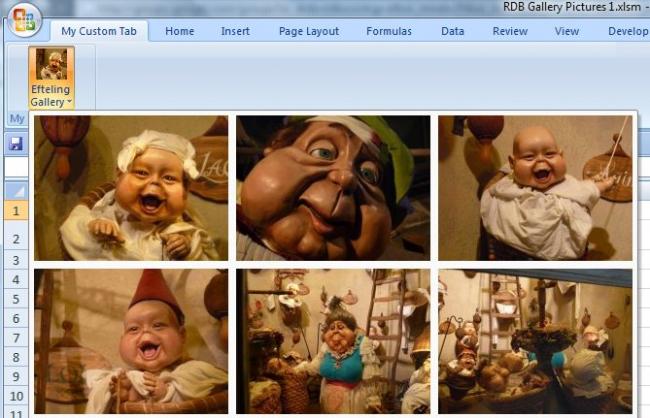
Task: Select the Formulas tab
Action: [389, 31]
